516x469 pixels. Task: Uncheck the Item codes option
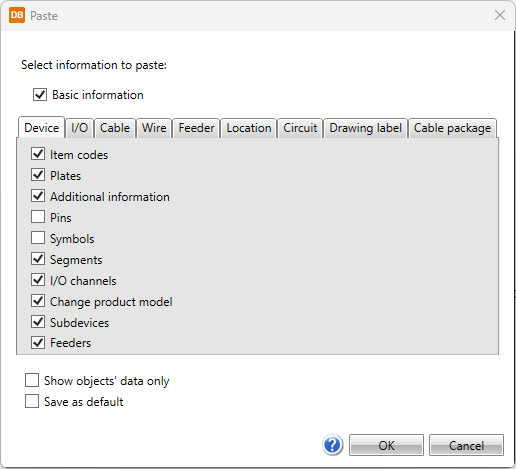pos(38,154)
